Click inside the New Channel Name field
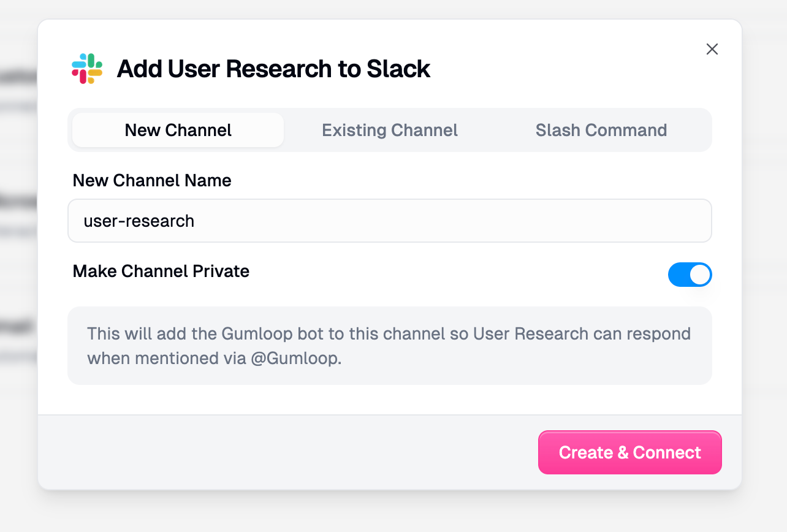 click(x=389, y=221)
